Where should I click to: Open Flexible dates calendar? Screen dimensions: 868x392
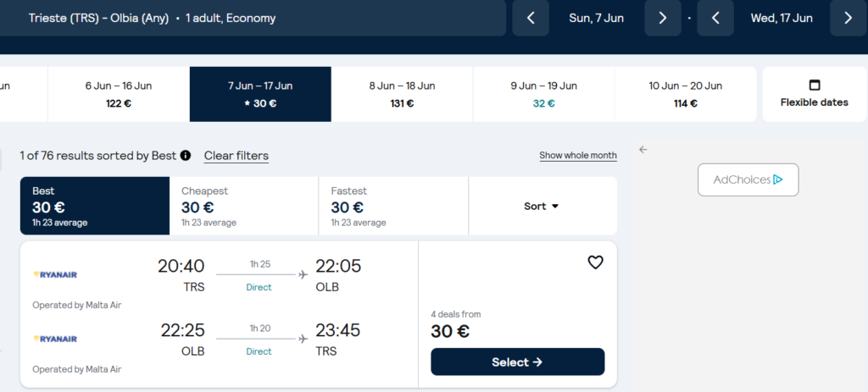tap(815, 94)
